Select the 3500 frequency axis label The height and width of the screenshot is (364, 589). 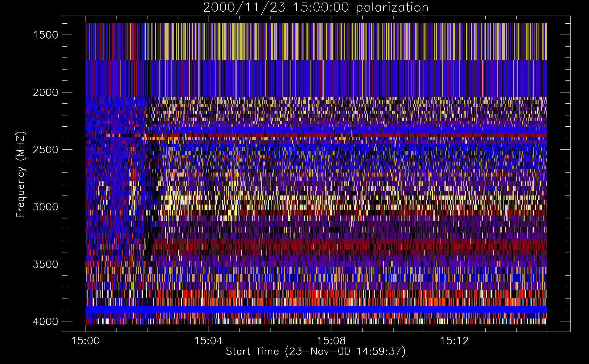(x=46, y=264)
